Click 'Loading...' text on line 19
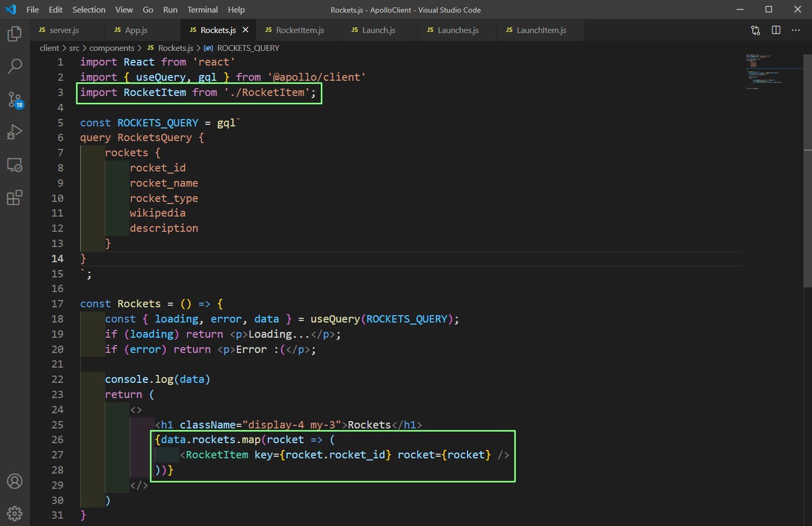 coord(279,334)
